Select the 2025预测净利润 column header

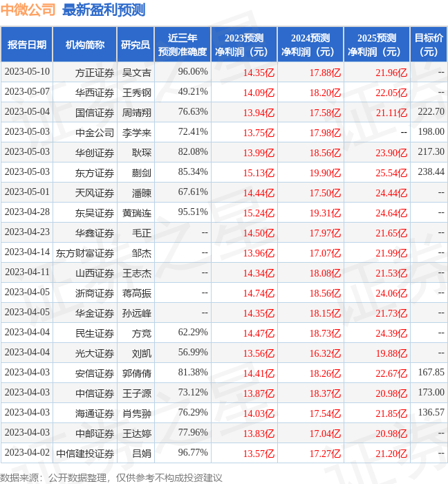377,44
